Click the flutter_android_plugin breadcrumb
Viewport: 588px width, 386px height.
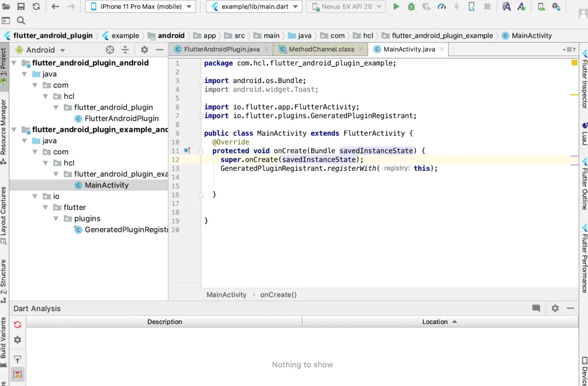click(x=48, y=36)
